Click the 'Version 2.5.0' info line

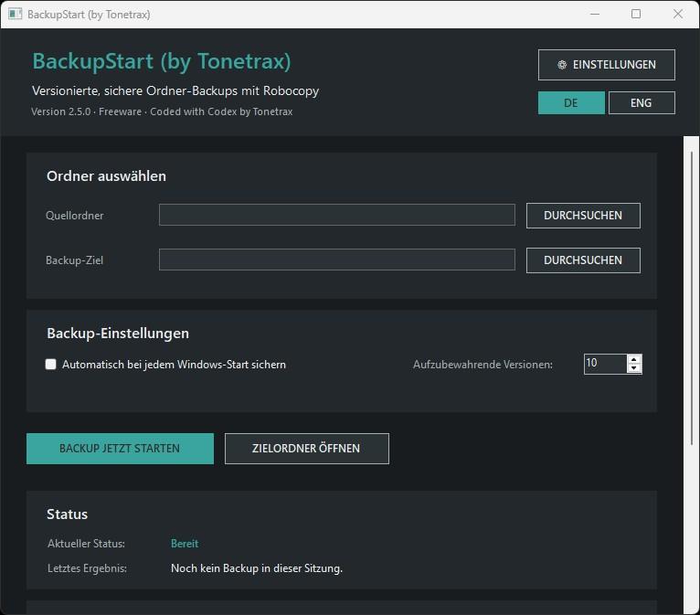(x=162, y=111)
